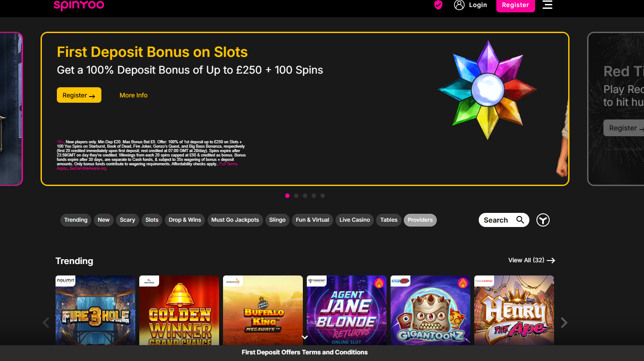Select the second carousel dot
Screen dimensions: 644x361
pyautogui.click(x=296, y=196)
